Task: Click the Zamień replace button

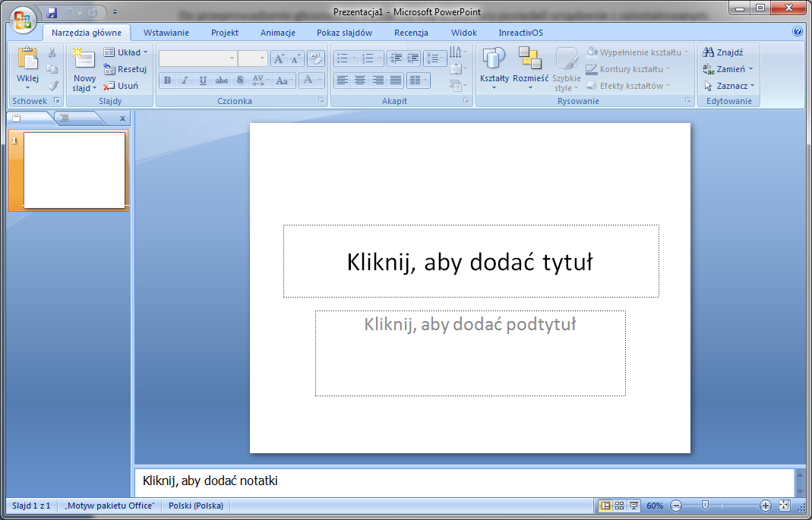Action: pyautogui.click(x=728, y=69)
